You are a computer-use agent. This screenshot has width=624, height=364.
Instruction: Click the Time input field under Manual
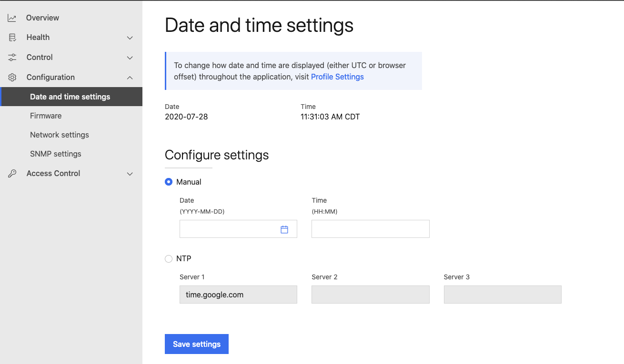(370, 229)
